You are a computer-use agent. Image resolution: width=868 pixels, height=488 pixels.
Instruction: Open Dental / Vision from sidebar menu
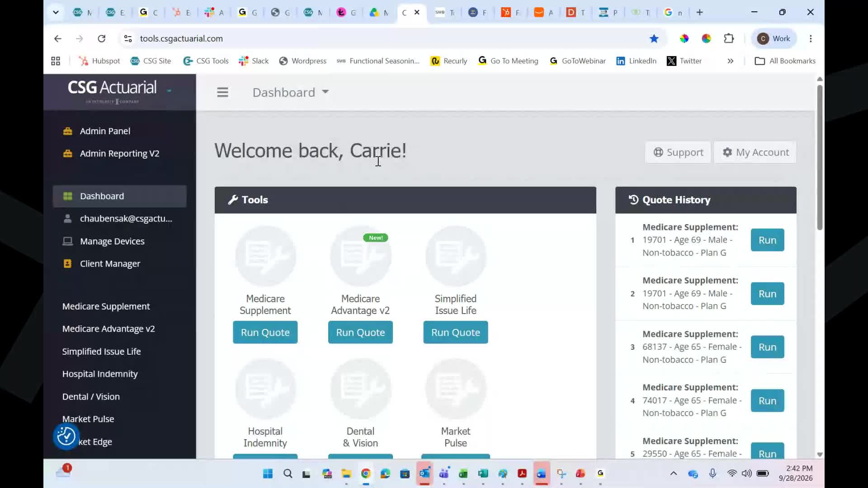91,397
